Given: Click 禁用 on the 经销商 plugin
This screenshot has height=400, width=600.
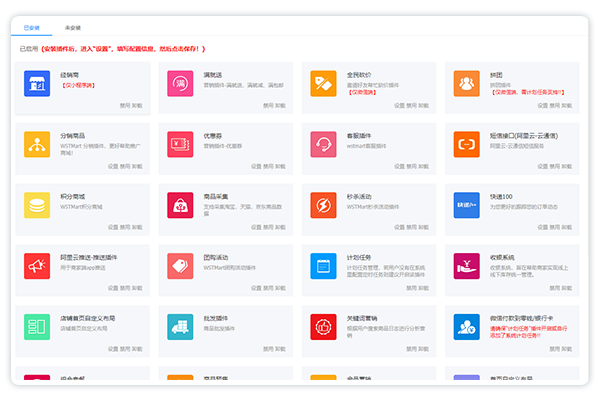Looking at the screenshot, I should tap(126, 105).
